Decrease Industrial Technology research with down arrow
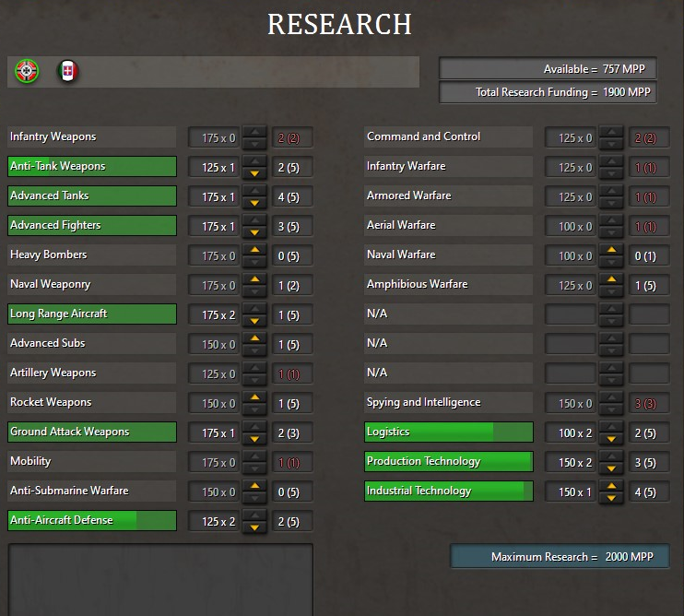The image size is (684, 616). tap(611, 498)
